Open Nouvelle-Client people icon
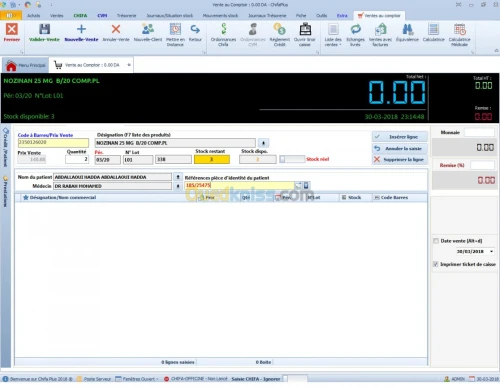500x388 pixels. (x=148, y=29)
